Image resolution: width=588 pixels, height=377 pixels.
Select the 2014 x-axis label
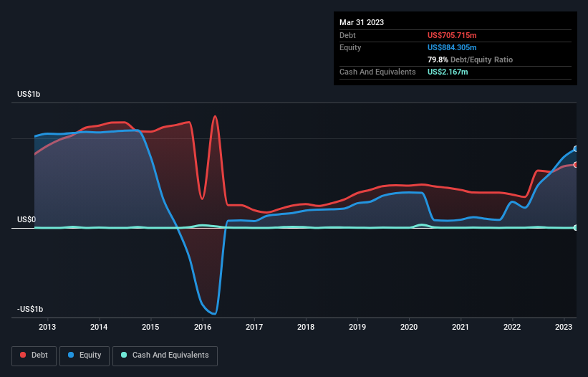(99, 327)
